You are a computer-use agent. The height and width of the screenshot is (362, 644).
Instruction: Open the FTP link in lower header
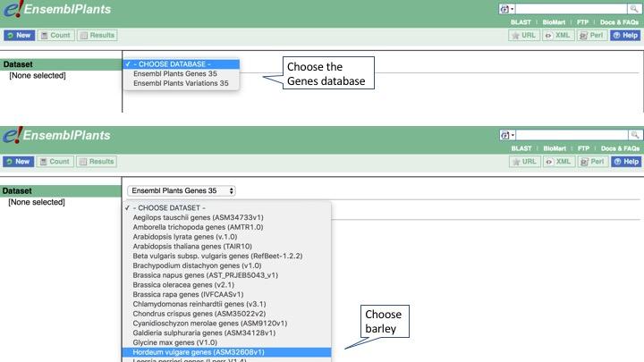583,148
